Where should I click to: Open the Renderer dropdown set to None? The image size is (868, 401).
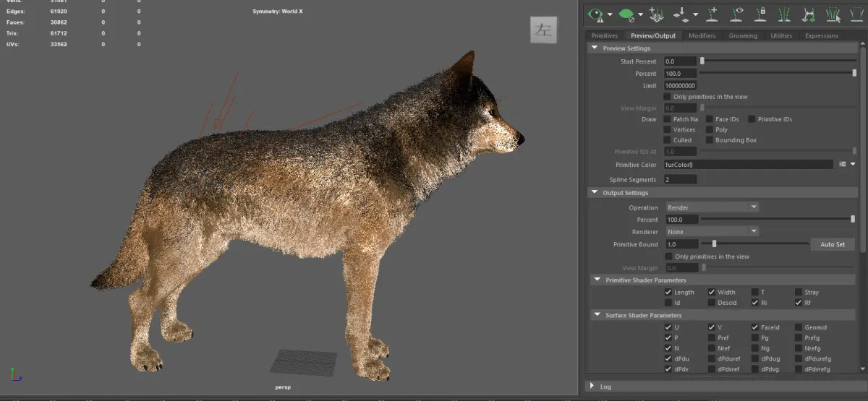coord(712,232)
